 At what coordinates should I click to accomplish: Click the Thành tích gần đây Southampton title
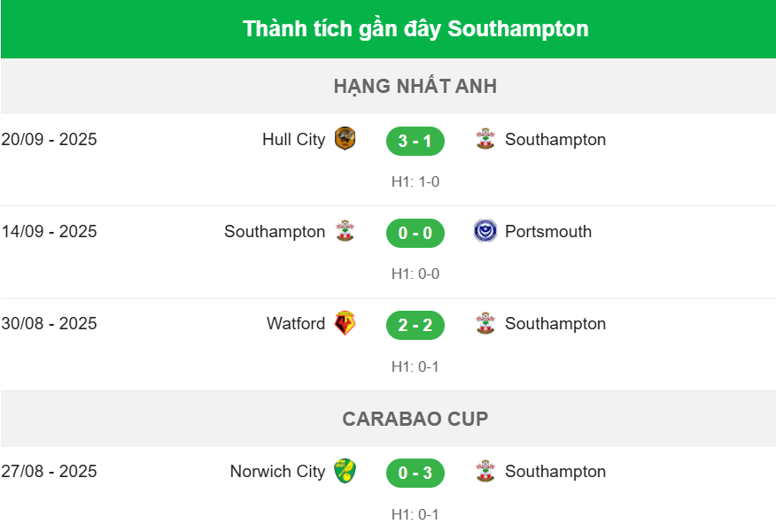coord(415,29)
